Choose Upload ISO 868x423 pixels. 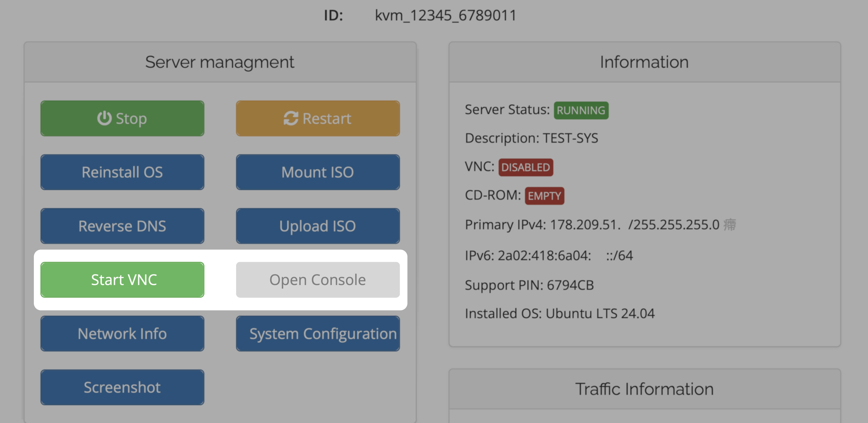pyautogui.click(x=318, y=226)
